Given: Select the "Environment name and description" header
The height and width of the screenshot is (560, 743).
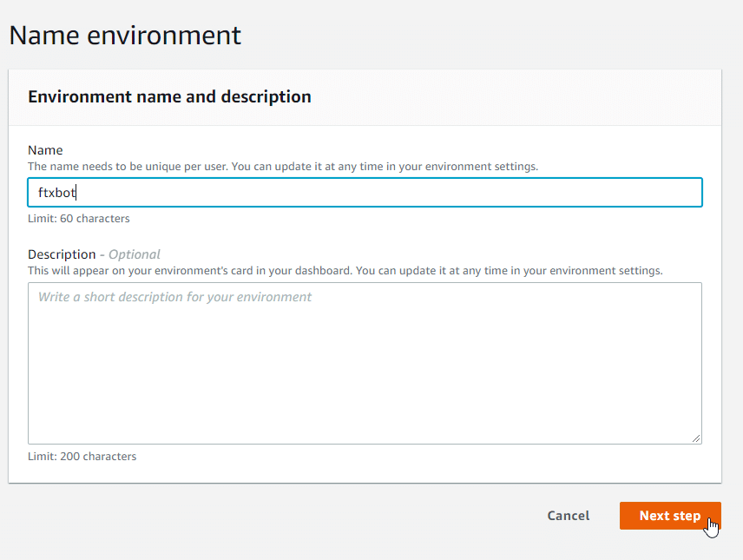Looking at the screenshot, I should (169, 96).
